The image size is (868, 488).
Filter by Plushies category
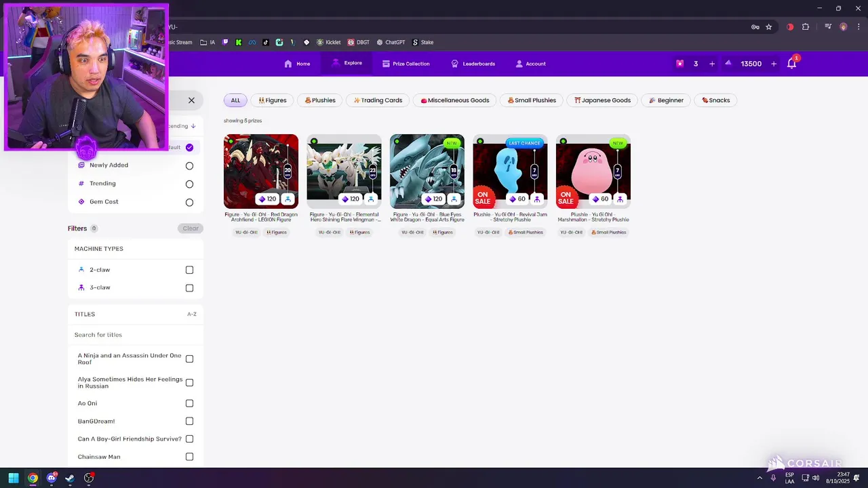(x=320, y=100)
